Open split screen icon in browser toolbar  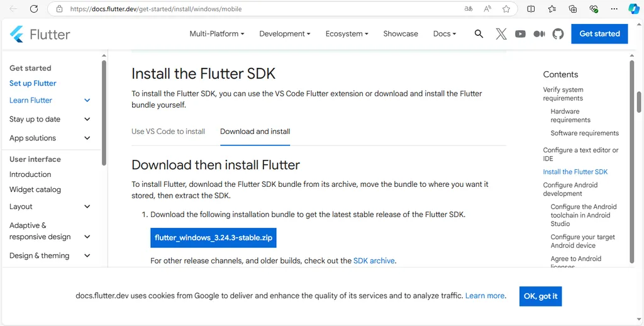[531, 9]
